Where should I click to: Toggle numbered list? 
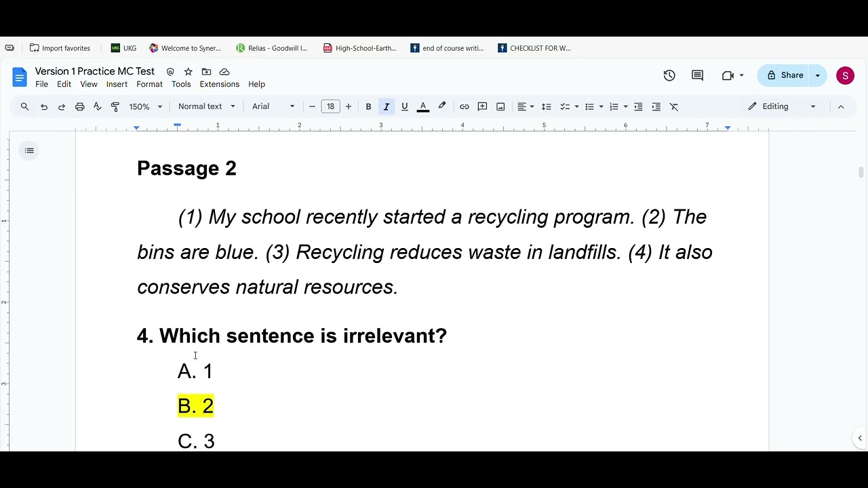614,106
